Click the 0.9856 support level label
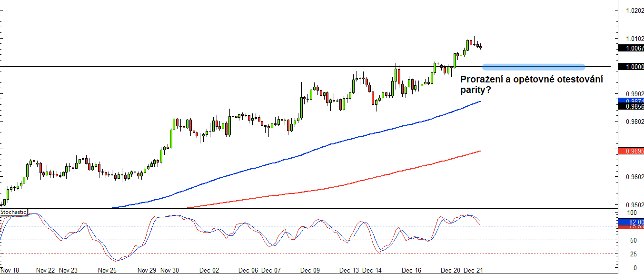This screenshot has width=644, height=274. (631, 107)
